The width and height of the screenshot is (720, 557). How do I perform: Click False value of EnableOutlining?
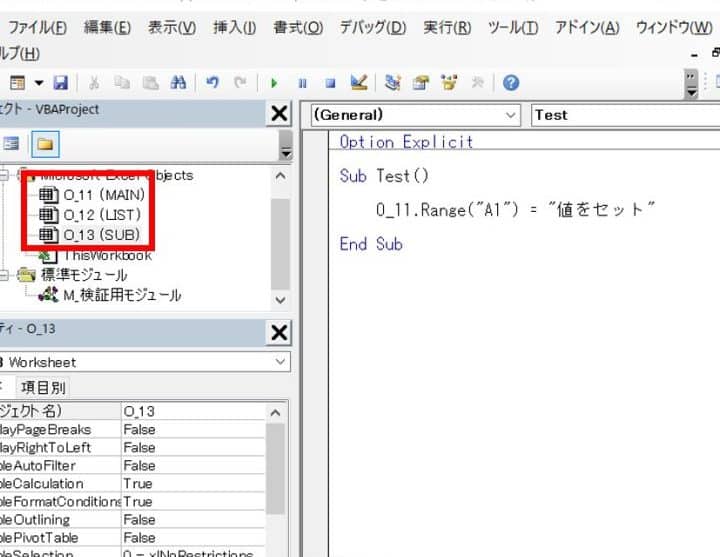193,519
